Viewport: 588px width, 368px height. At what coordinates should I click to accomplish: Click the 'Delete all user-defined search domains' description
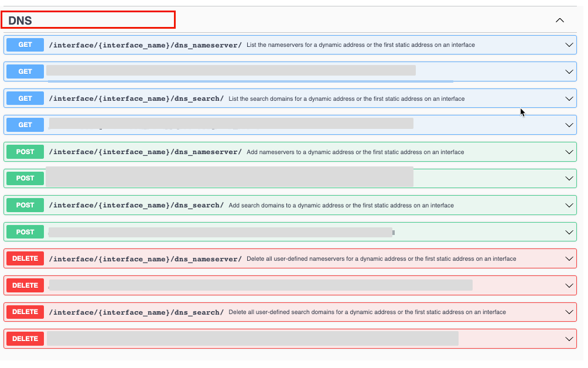point(367,312)
